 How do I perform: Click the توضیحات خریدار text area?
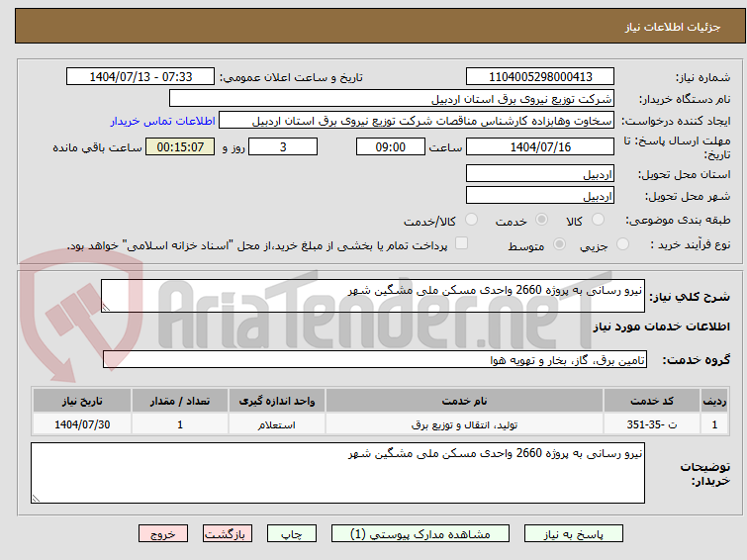click(337, 473)
